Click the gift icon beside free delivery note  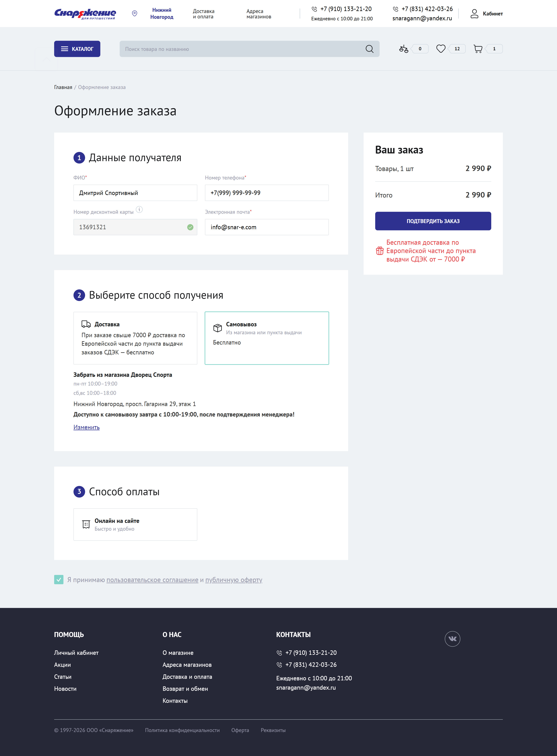click(380, 251)
